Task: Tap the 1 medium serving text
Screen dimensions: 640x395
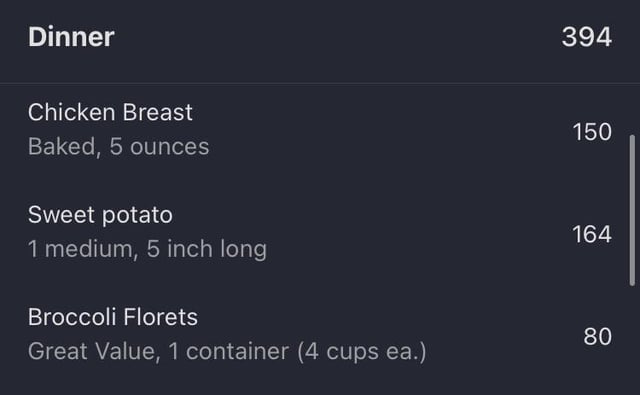Action: point(80,249)
